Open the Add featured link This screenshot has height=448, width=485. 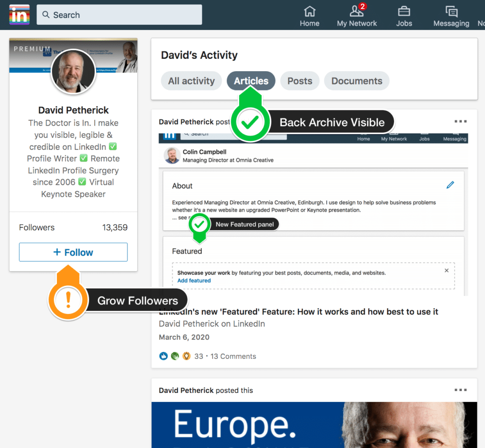(x=194, y=281)
